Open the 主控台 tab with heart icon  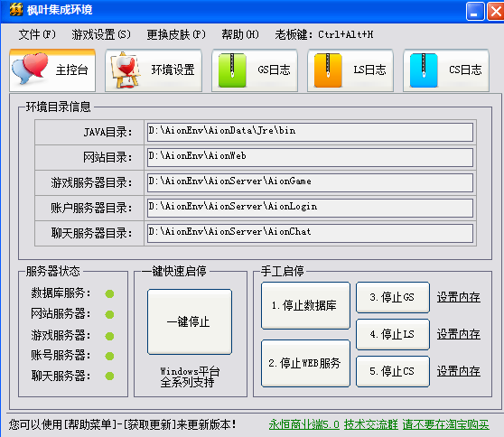tap(52, 70)
